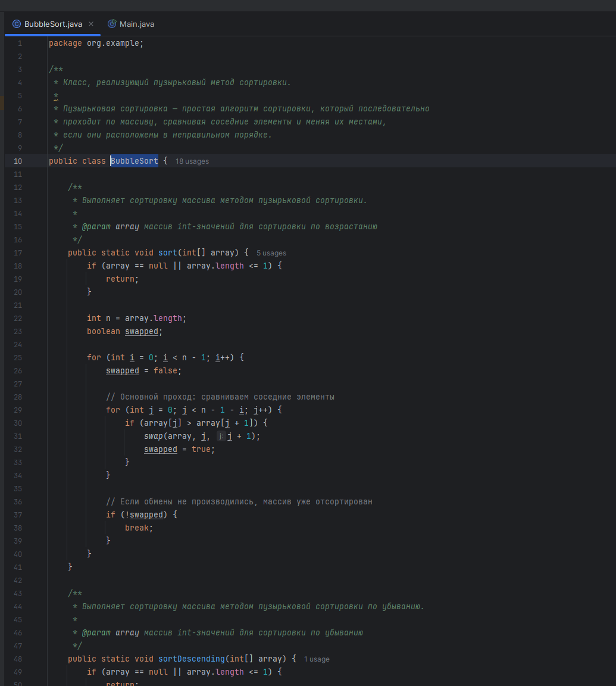Click line number 17 in the gutter
This screenshot has width=616, height=686.
click(x=18, y=253)
